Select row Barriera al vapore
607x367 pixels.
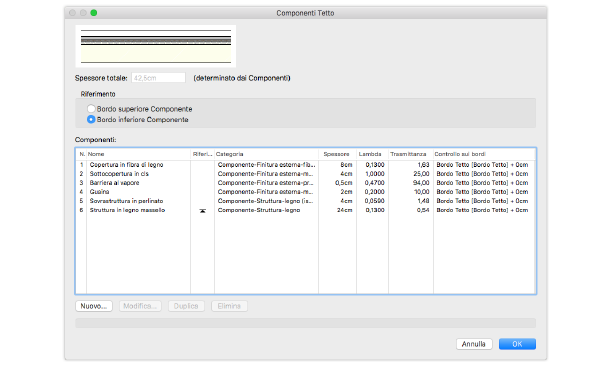[x=305, y=183]
